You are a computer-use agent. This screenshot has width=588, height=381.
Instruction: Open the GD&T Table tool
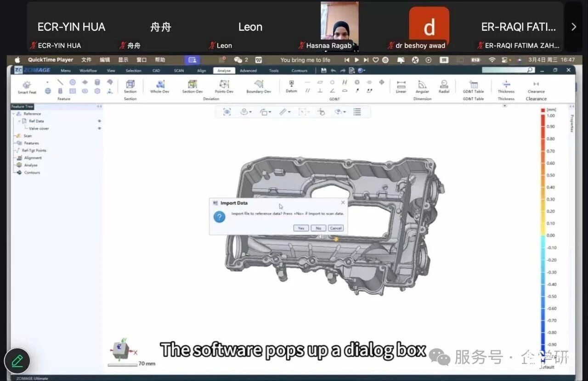[473, 85]
